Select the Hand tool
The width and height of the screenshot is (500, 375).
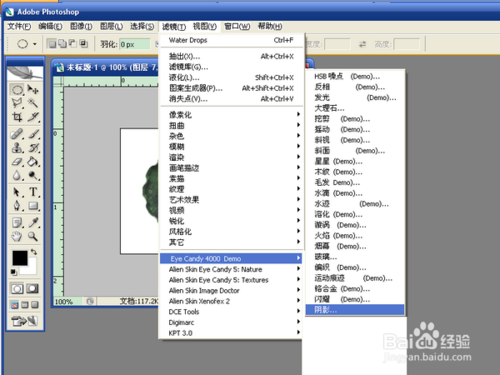coord(17,236)
